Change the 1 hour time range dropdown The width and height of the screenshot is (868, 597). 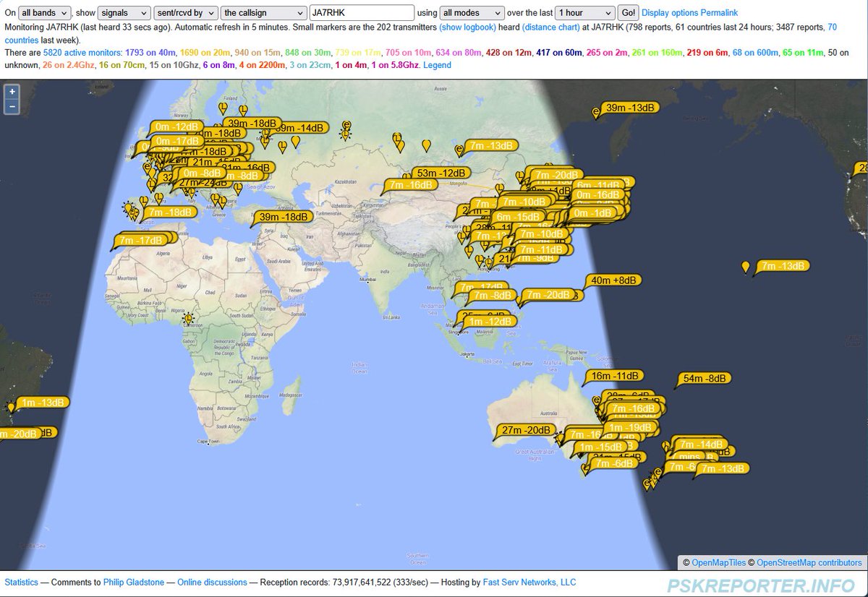pos(585,13)
